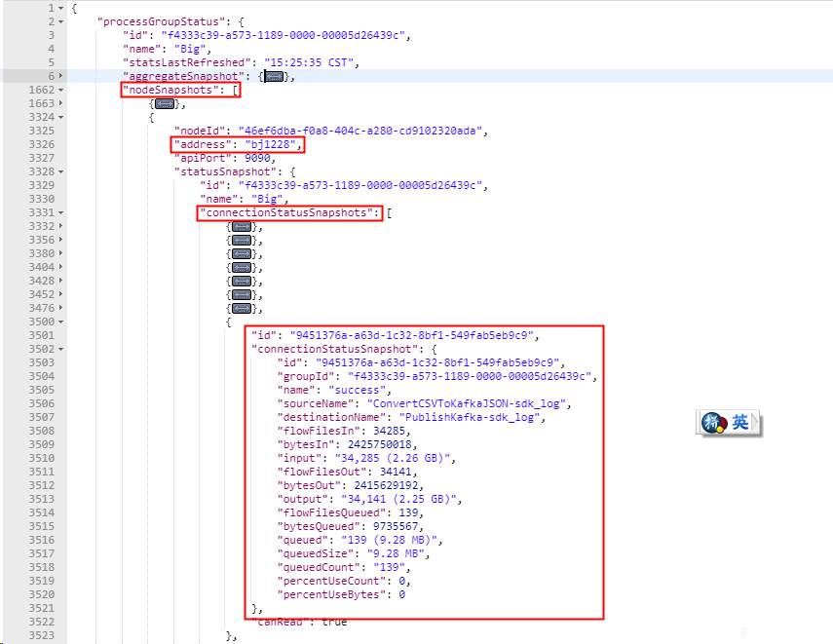Collapse the root JSON object on line 1

click(x=60, y=8)
